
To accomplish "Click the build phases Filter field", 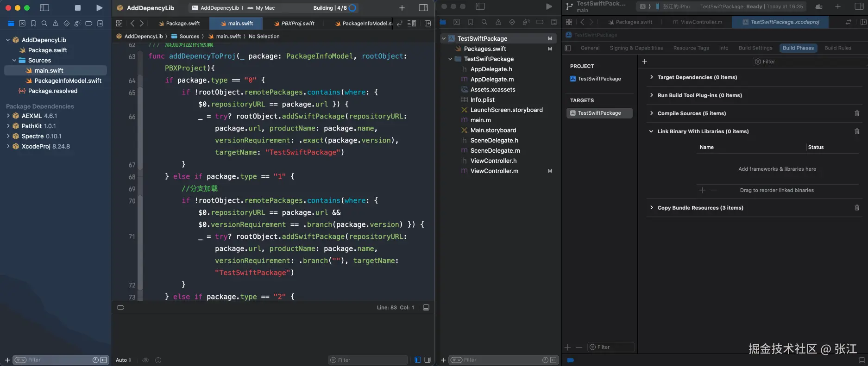I will pos(806,62).
